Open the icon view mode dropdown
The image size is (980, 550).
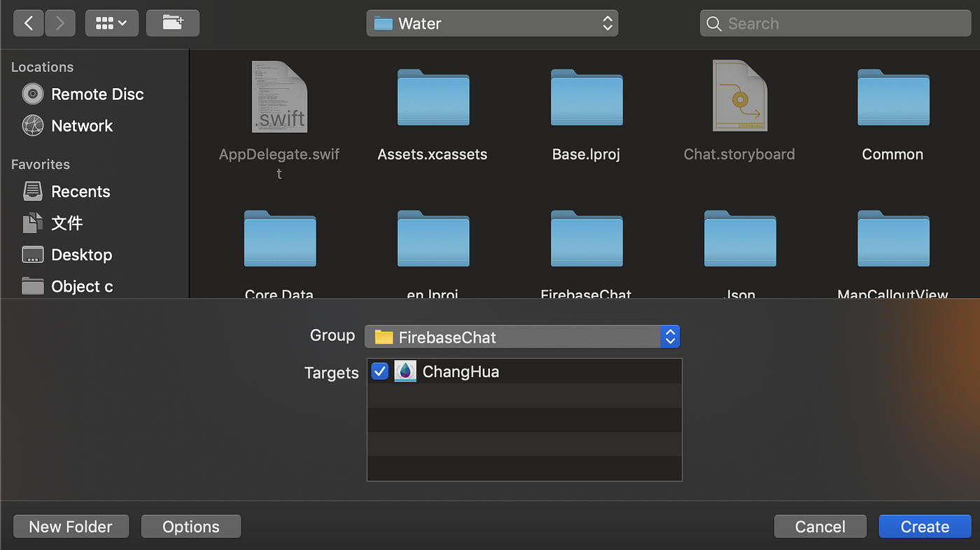pos(112,23)
